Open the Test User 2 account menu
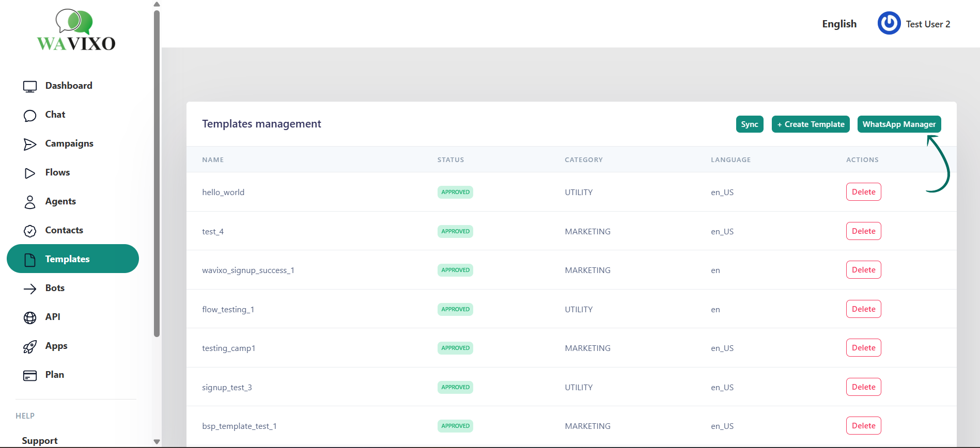This screenshot has height=448, width=980. [x=928, y=24]
